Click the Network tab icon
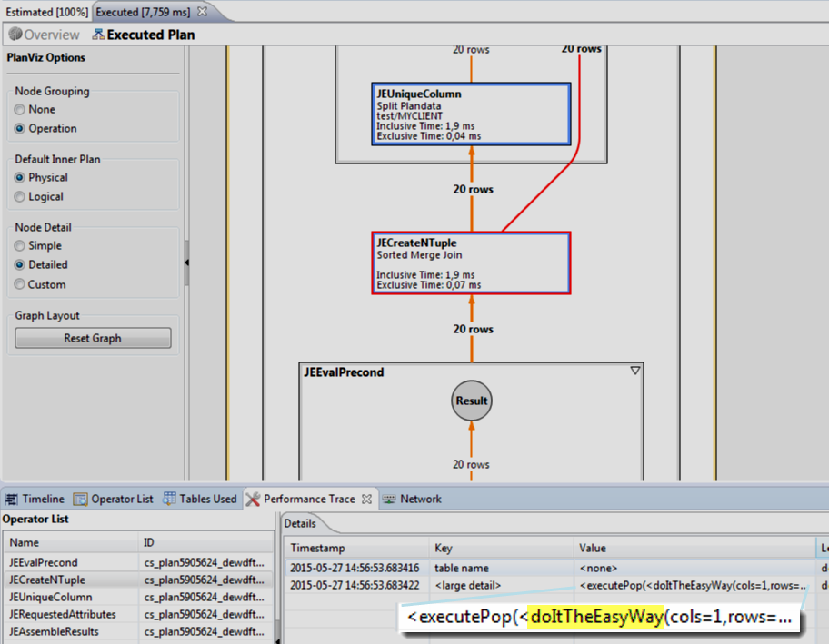Image resolution: width=829 pixels, height=644 pixels. point(389,500)
